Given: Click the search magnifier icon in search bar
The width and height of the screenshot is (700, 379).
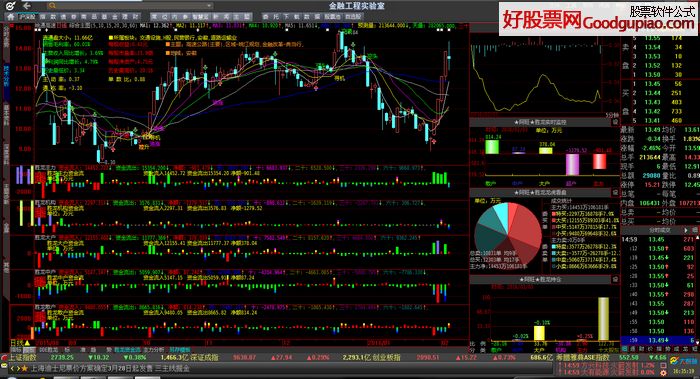Looking at the screenshot, I should [52, 6].
